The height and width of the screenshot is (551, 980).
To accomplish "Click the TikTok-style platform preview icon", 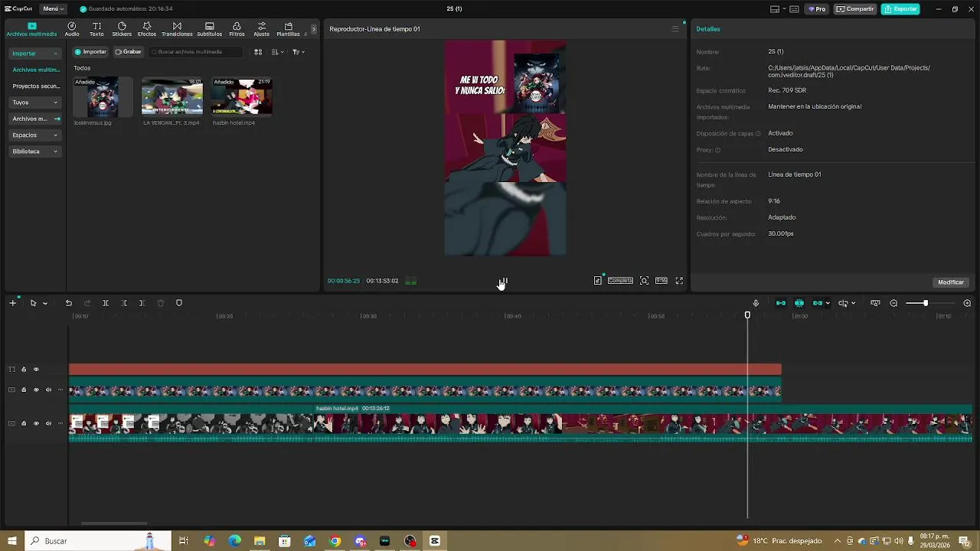I will pos(598,281).
